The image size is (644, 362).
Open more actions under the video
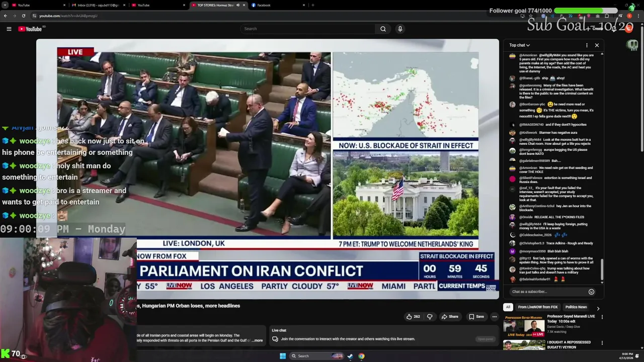click(x=495, y=317)
